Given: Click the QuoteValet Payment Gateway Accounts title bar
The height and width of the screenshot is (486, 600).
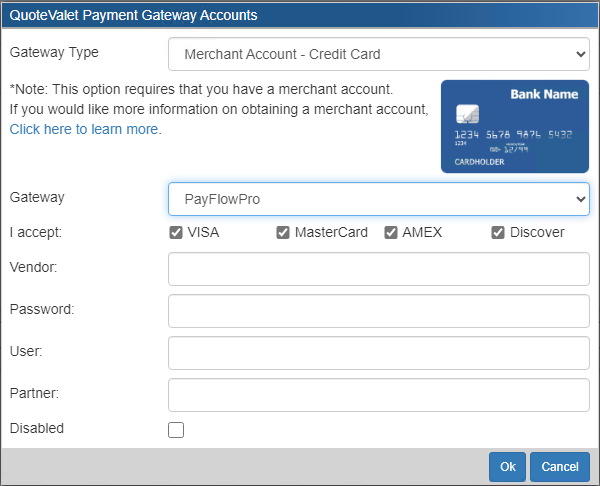Looking at the screenshot, I should [300, 15].
